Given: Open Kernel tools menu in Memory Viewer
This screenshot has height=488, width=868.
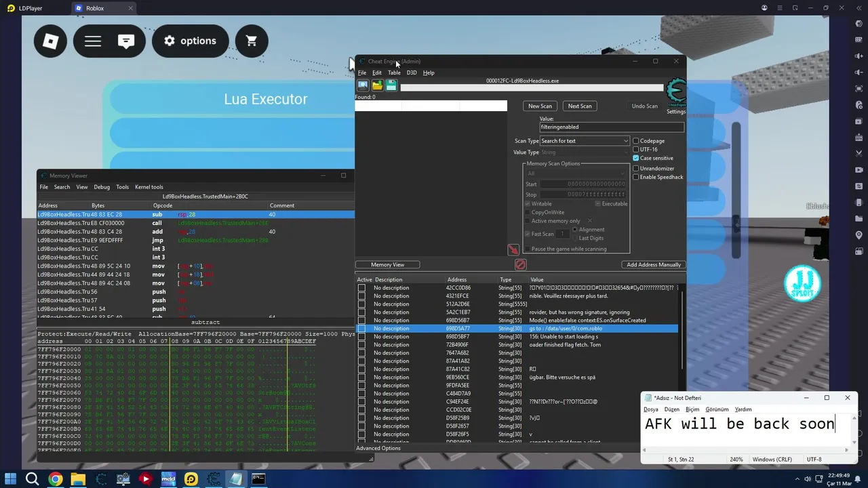Looking at the screenshot, I should pyautogui.click(x=149, y=187).
